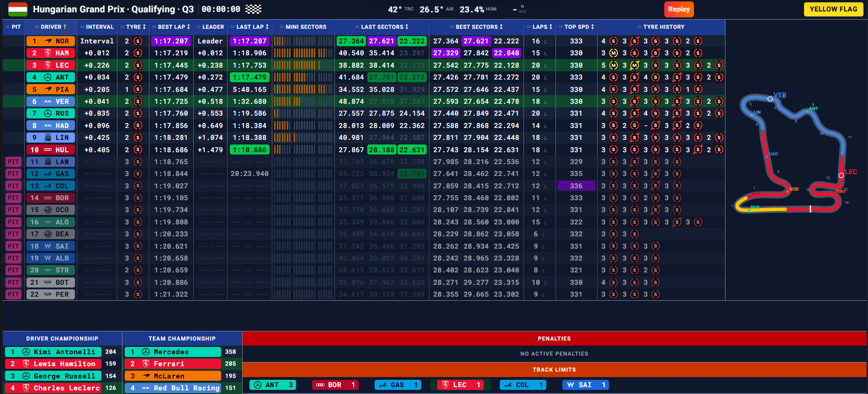Sort the table by DRIVER column

pyautogui.click(x=51, y=27)
